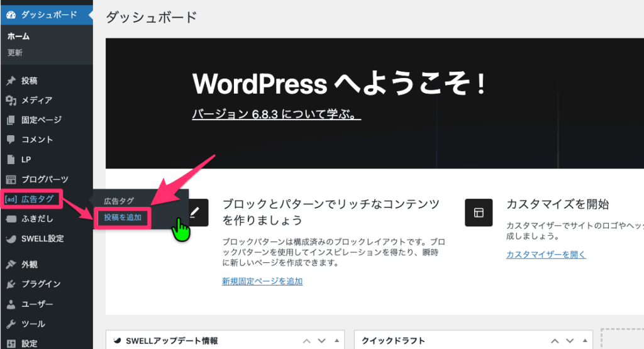Click the ブログパーツ icon in the sidebar
The image size is (644, 349).
(x=11, y=179)
